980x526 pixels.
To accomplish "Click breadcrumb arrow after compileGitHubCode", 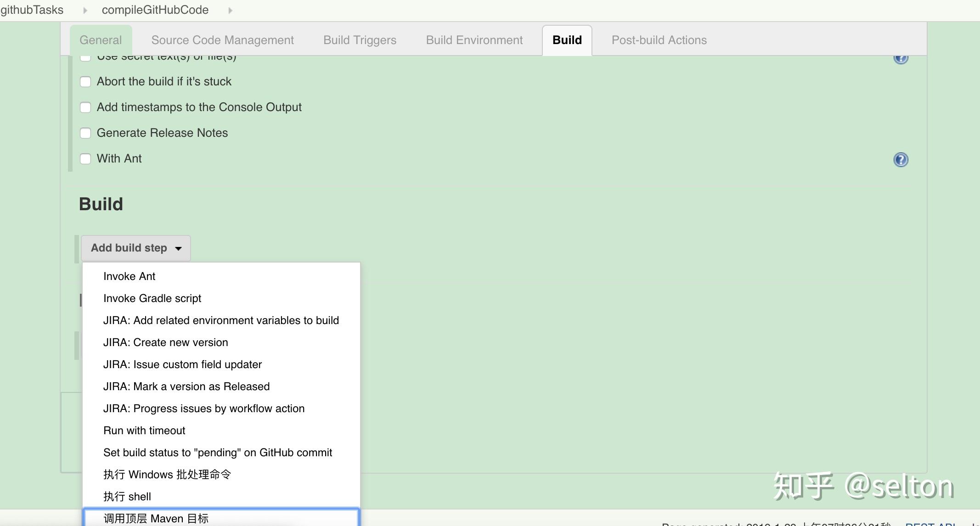I will point(230,10).
